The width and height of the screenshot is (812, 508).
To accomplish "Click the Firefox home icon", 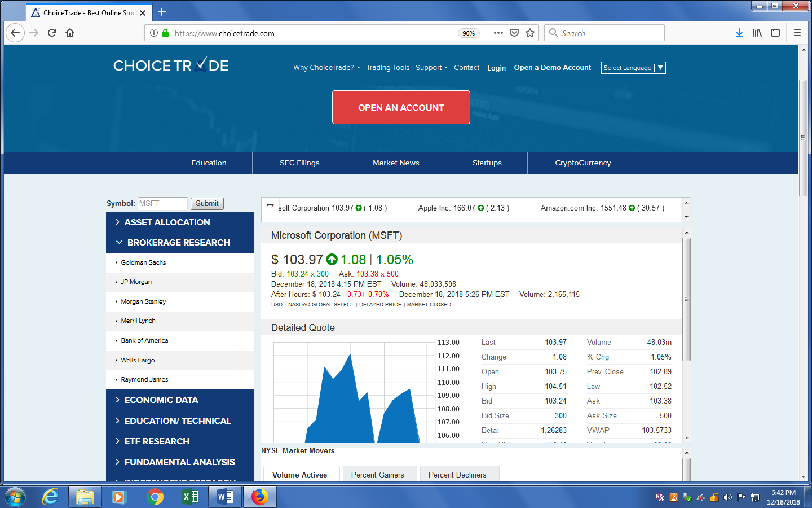I will tap(69, 33).
